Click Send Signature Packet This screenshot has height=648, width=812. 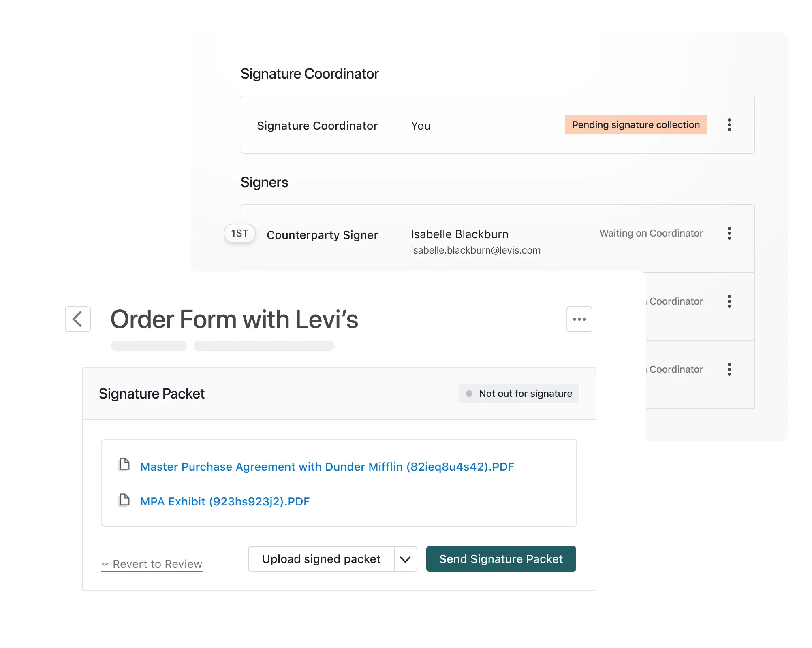(x=501, y=559)
